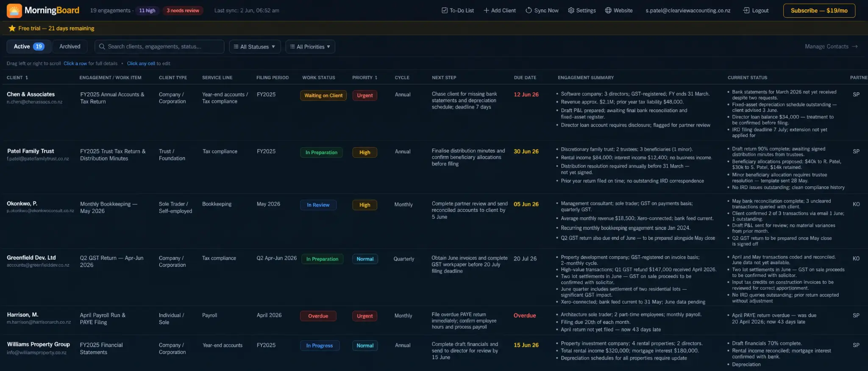Viewport: 868px width, 371px height.
Task: Click Bookkeeping service line cell
Action: pos(217,204)
